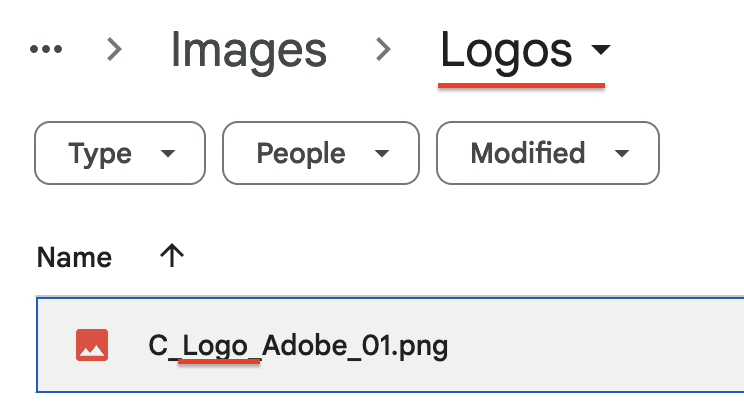The image size is (744, 410).
Task: Open the Modified filter dropdown
Action: [548, 153]
